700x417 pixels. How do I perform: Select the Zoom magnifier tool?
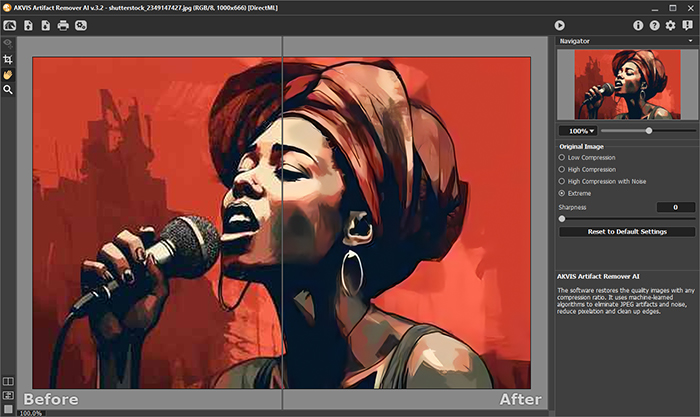(8, 89)
